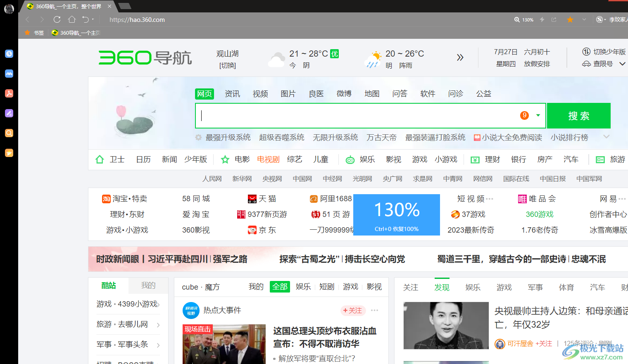628x364 pixels.
Task: Click the 卫士 home icon link
Action: coord(110,159)
